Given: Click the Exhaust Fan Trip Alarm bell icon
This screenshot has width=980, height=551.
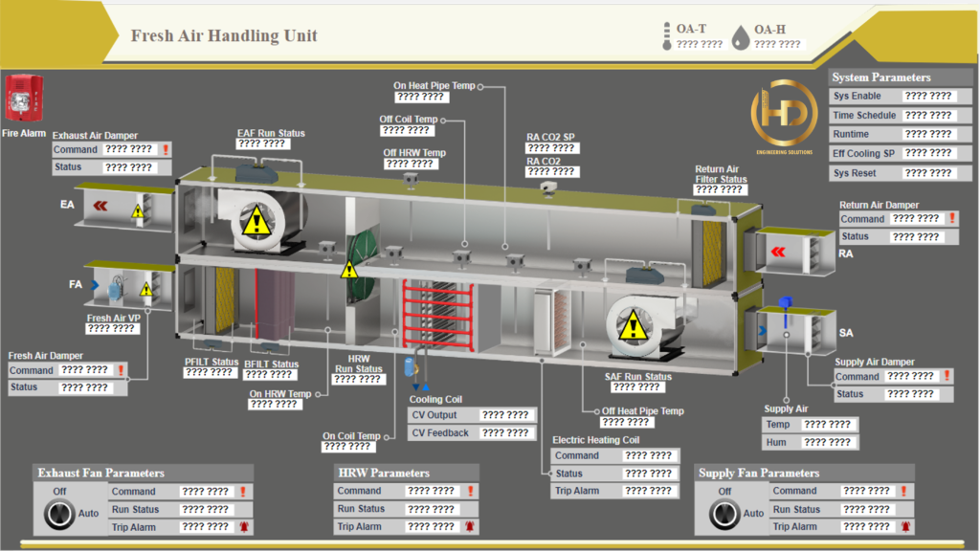Looking at the screenshot, I should pyautogui.click(x=244, y=527).
